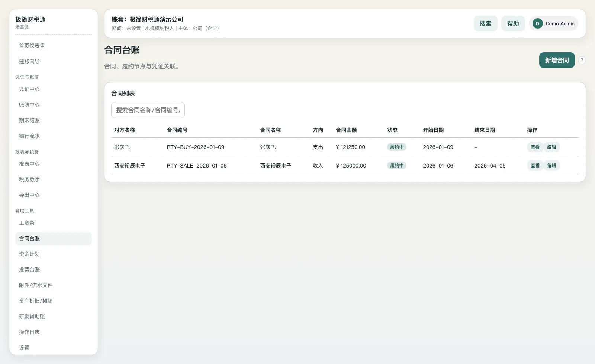595x364 pixels.
Task: Open 设置 at the sidebar bottom
Action: (24, 348)
